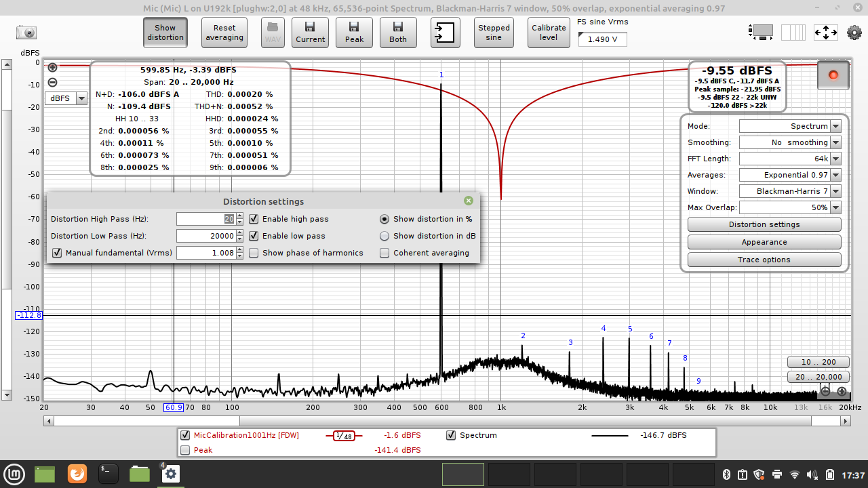Click the battery tray icon
Image resolution: width=868 pixels, height=488 pixels.
tap(829, 474)
